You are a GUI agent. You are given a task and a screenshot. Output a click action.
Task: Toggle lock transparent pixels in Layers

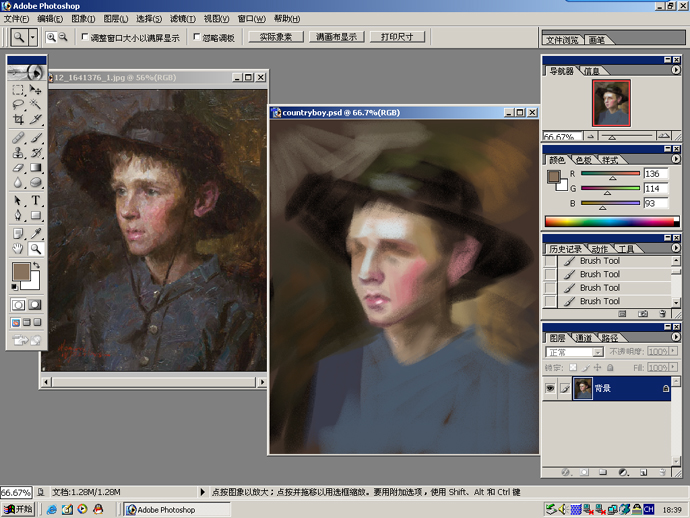tap(573, 367)
